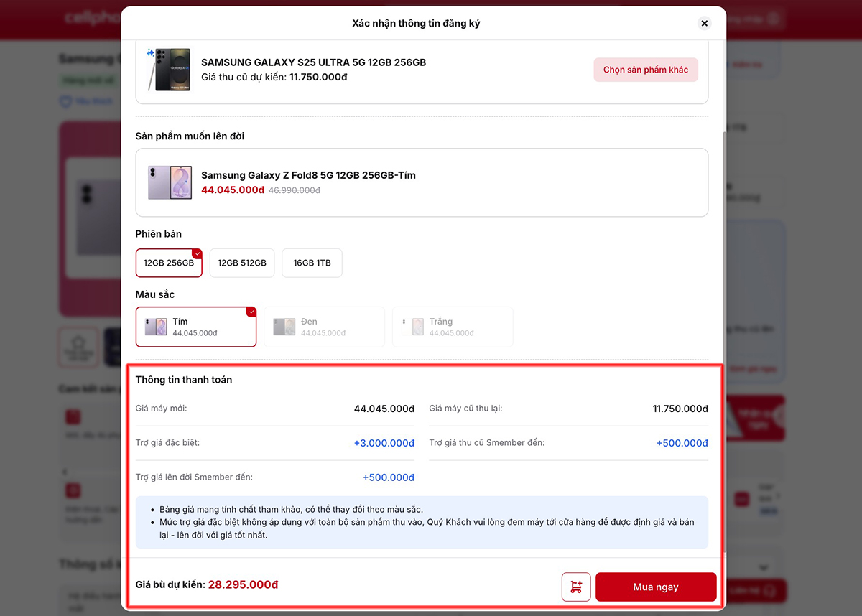Click the 'Trợ giá thu cũ Smember đến' value

(x=682, y=443)
